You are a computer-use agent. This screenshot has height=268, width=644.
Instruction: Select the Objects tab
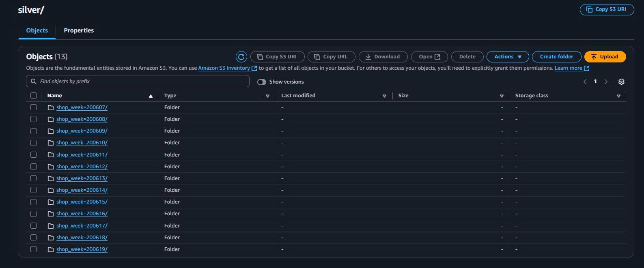[x=37, y=30]
